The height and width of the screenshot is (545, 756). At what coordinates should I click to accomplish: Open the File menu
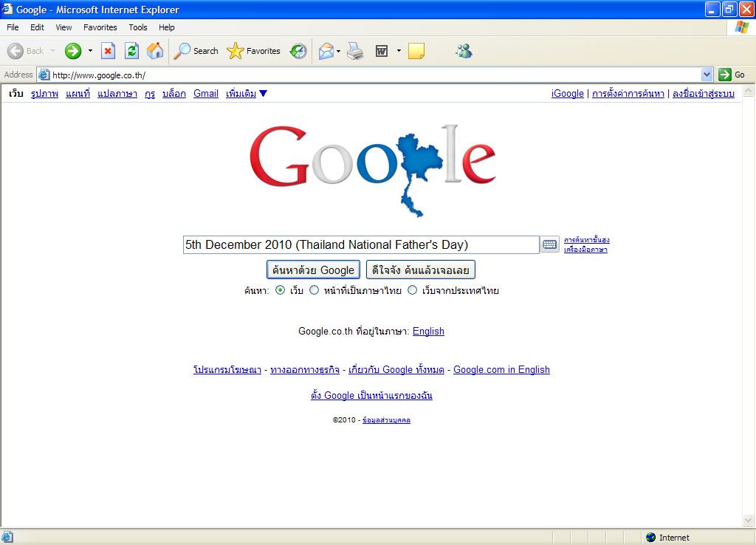point(13,27)
